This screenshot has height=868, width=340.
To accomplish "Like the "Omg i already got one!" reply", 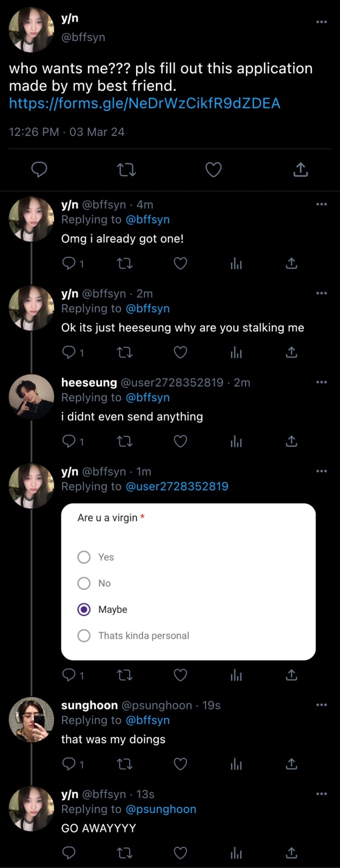I will coord(180,263).
